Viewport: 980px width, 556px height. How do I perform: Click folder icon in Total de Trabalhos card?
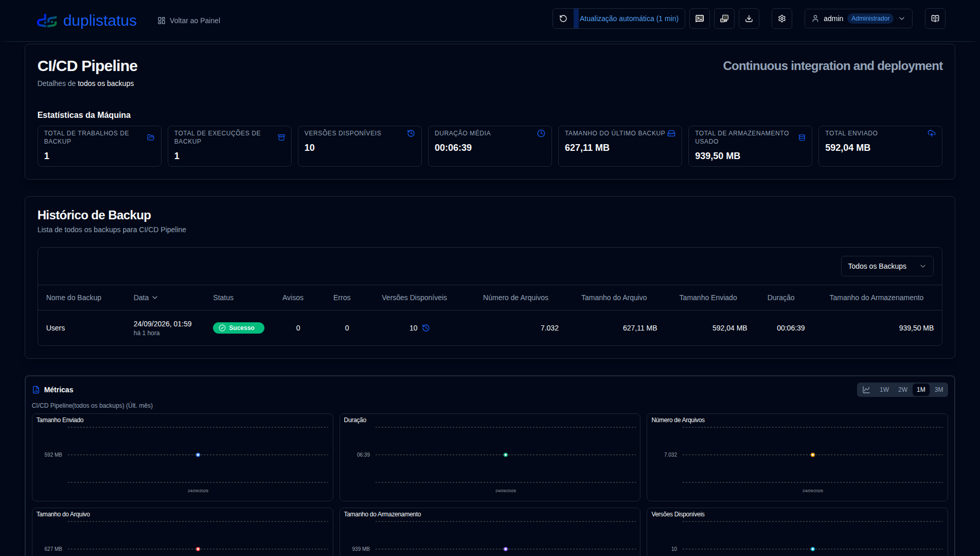[x=151, y=137]
